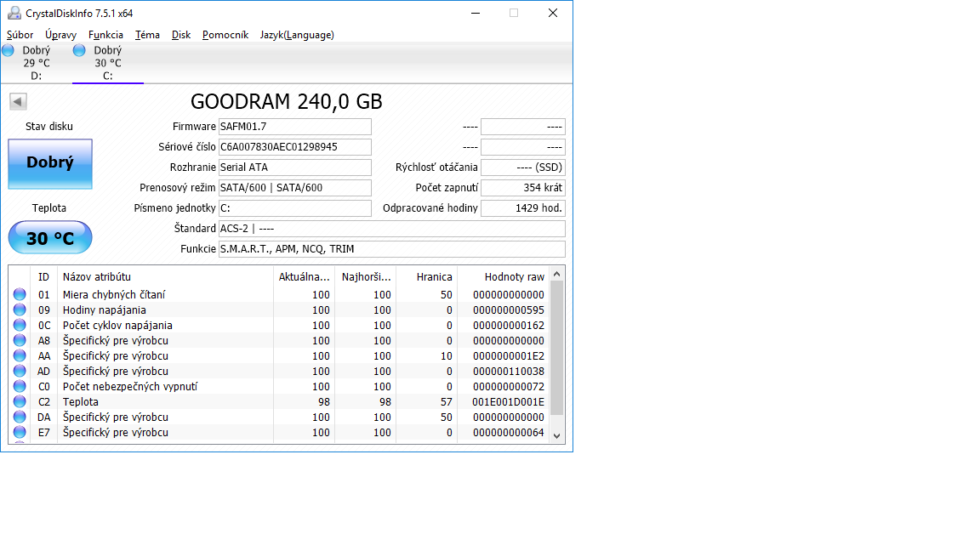Screen dimensions: 980x551
Task: Switch to the D: disk tab
Action: [37, 63]
